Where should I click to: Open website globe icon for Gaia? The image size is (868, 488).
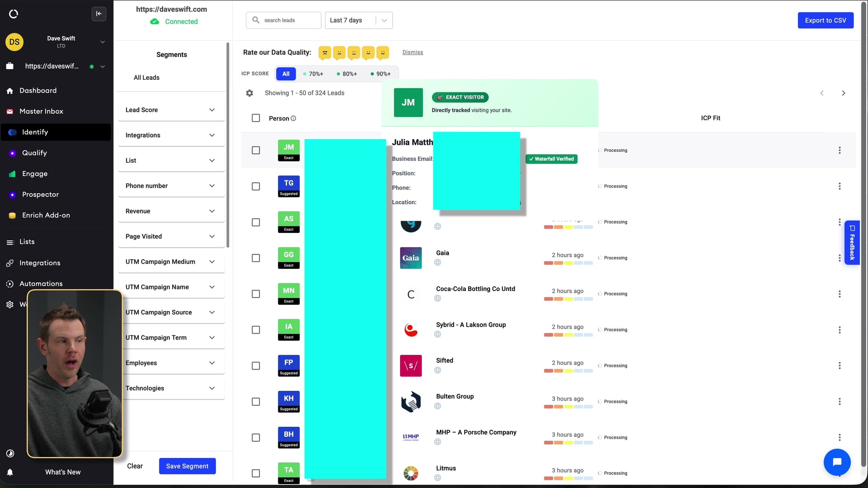pyautogui.click(x=437, y=262)
